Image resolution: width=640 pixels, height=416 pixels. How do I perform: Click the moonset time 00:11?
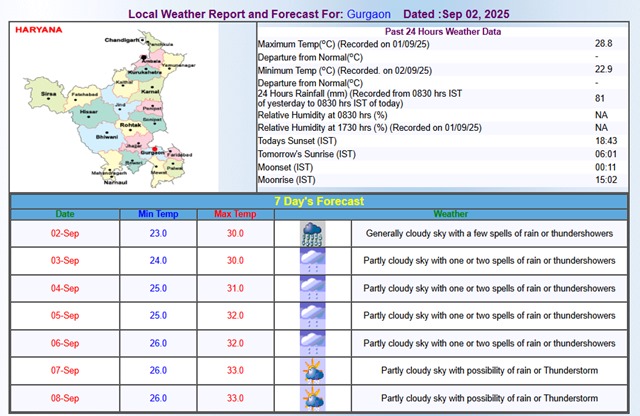(x=606, y=167)
